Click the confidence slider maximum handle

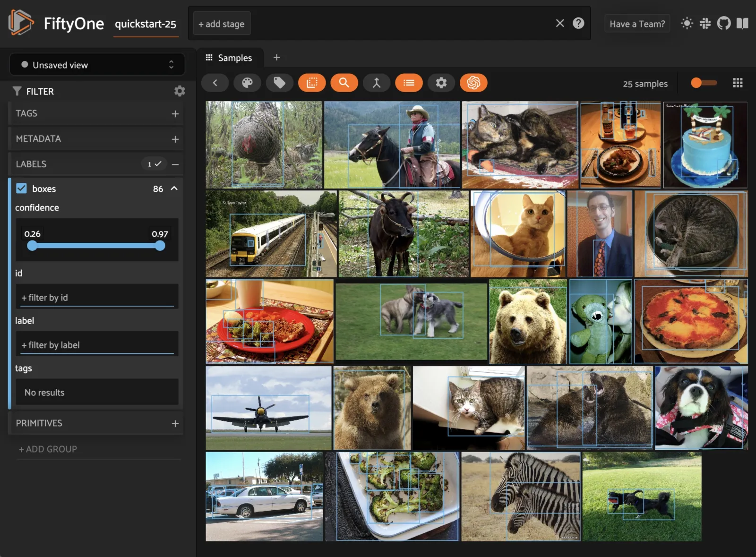pyautogui.click(x=160, y=246)
